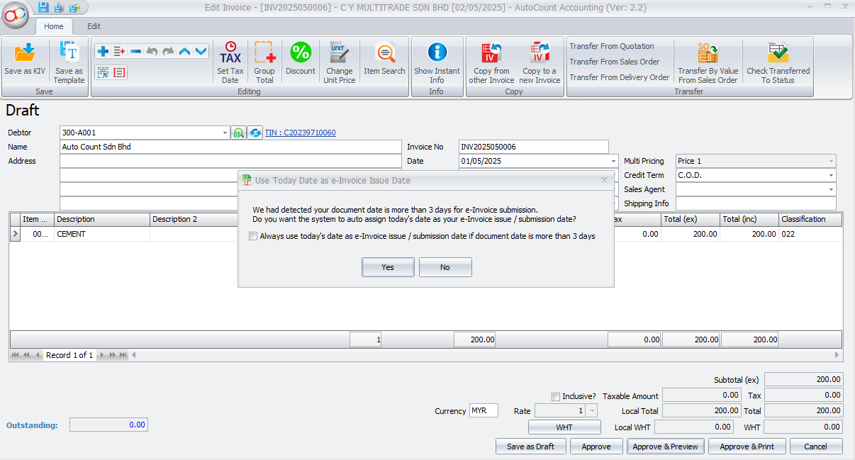Select Transfer From Quotation

tap(612, 46)
